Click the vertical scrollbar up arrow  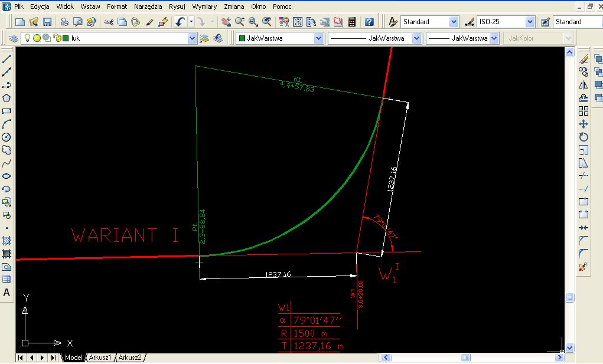569,53
